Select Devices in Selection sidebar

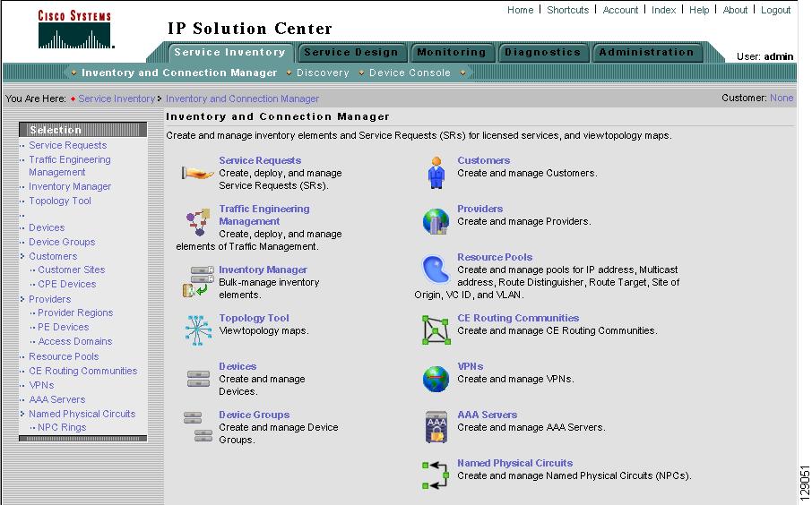point(47,227)
